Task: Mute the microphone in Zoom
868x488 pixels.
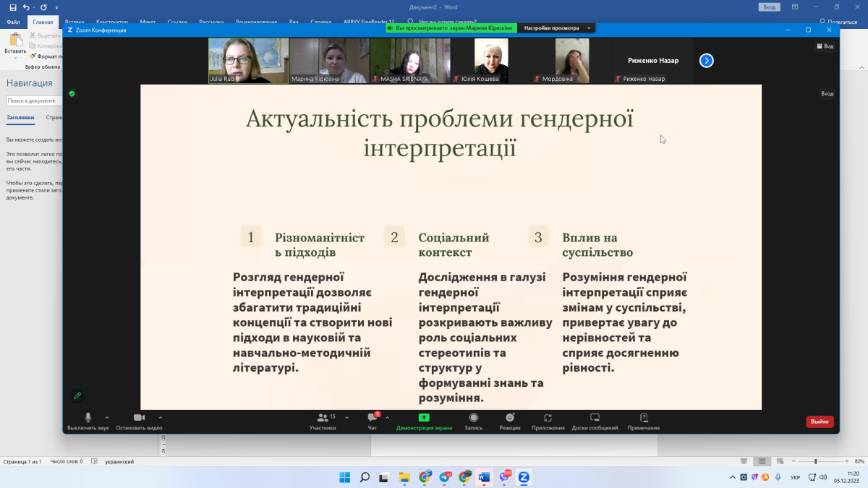Action: click(88, 418)
